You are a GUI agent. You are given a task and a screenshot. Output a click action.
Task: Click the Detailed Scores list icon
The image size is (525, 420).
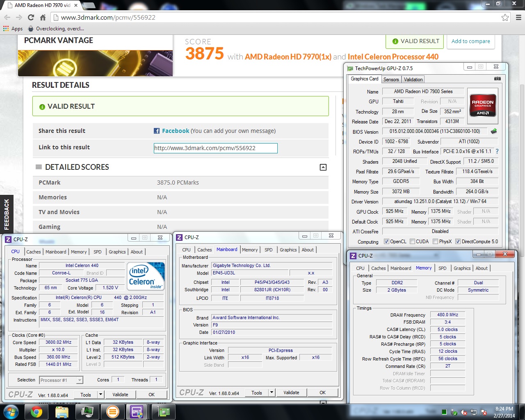39,167
